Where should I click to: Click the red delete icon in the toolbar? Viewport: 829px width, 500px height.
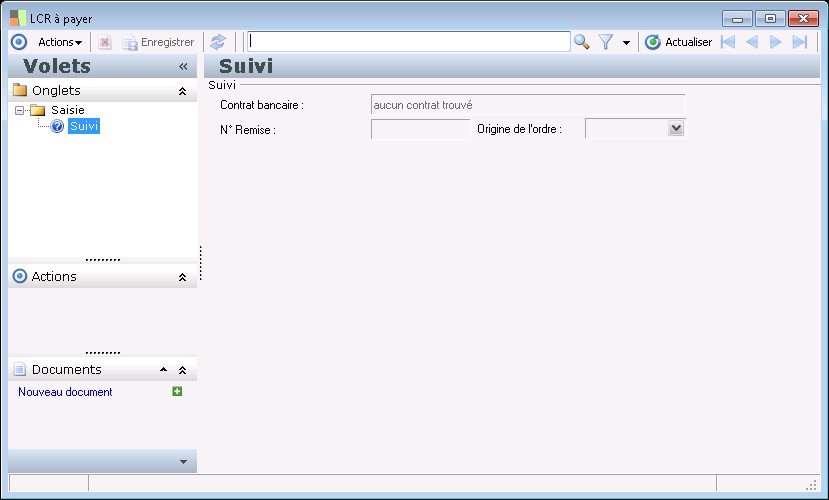(105, 42)
